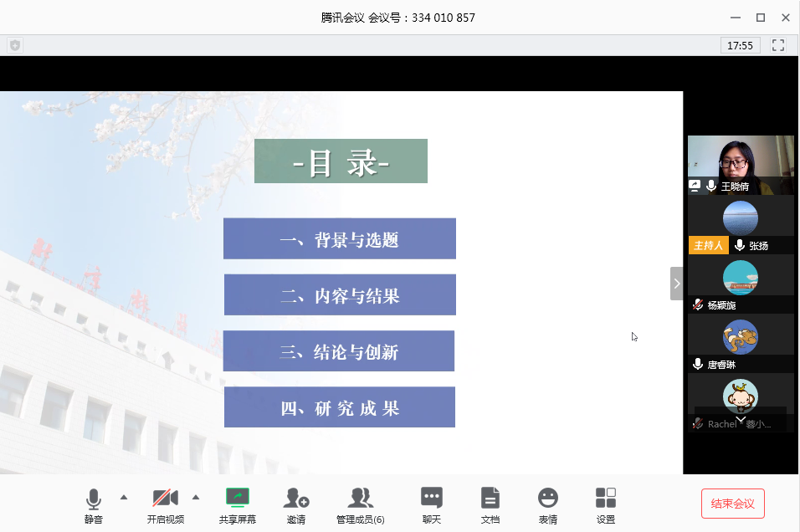Mute the microphone with 静音 button
The width and height of the screenshot is (800, 532).
pyautogui.click(x=94, y=506)
